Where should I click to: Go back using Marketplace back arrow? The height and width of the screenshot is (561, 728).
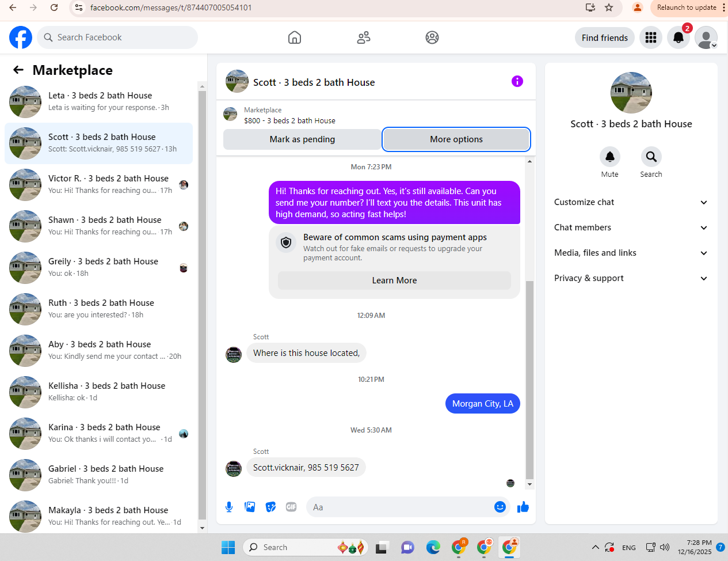pos(18,70)
